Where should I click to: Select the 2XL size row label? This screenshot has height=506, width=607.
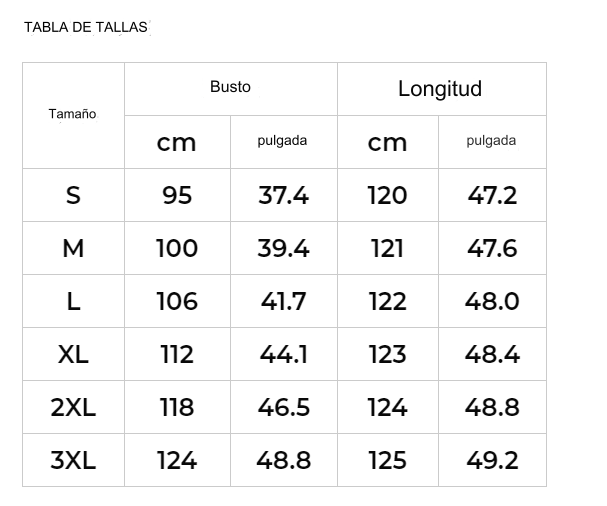pyautogui.click(x=73, y=407)
